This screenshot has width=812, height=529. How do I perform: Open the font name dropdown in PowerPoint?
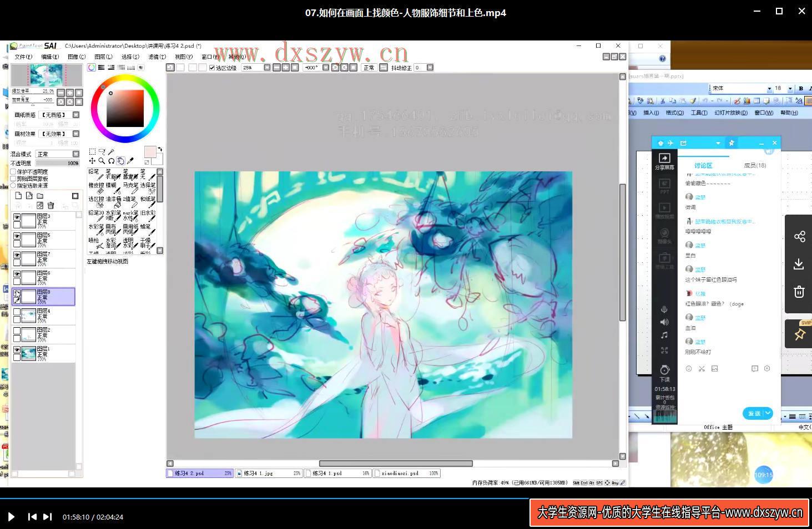pyautogui.click(x=769, y=89)
